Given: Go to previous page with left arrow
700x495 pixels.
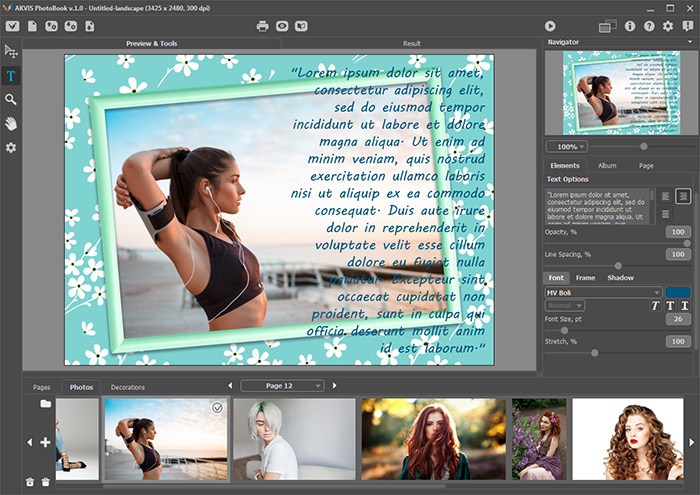Looking at the screenshot, I should 230,386.
